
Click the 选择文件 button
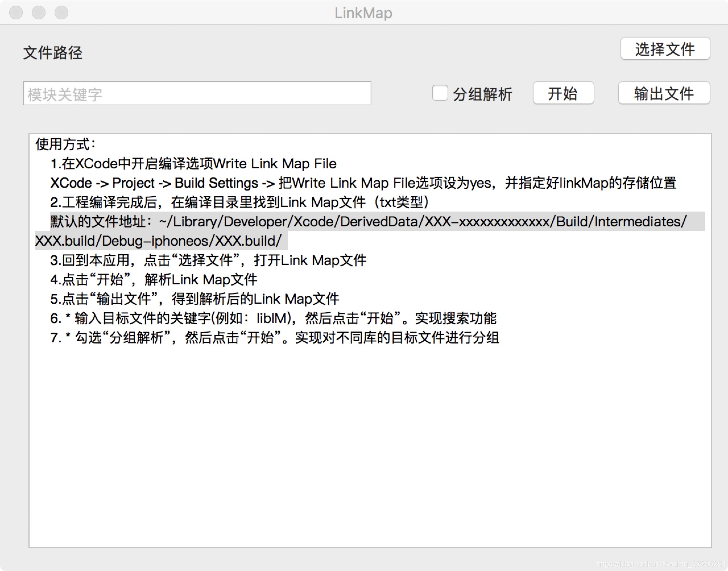(665, 49)
